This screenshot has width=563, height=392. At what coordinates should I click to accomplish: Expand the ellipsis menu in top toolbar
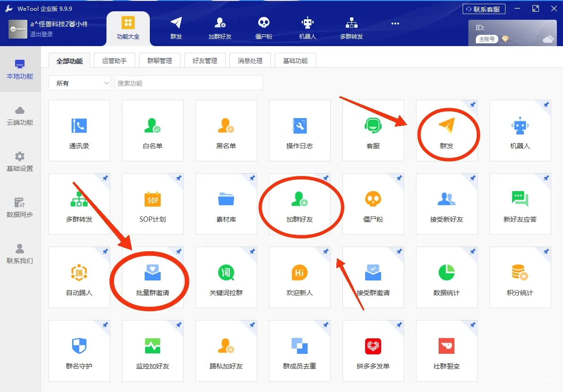pyautogui.click(x=395, y=24)
